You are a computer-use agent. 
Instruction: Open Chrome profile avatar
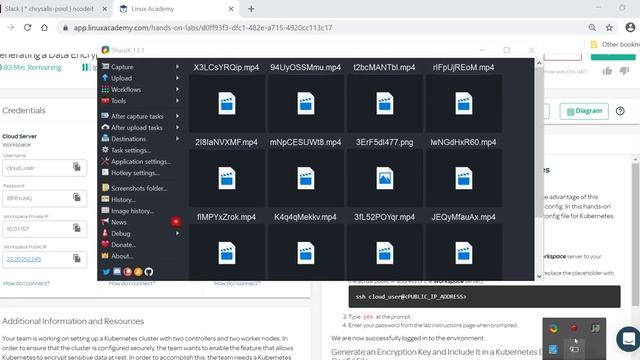click(630, 27)
